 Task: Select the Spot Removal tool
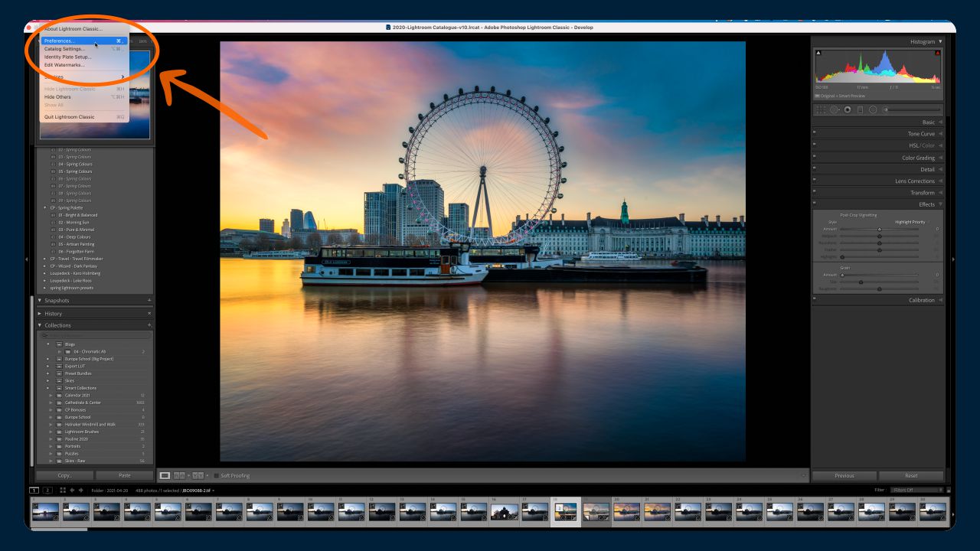835,109
